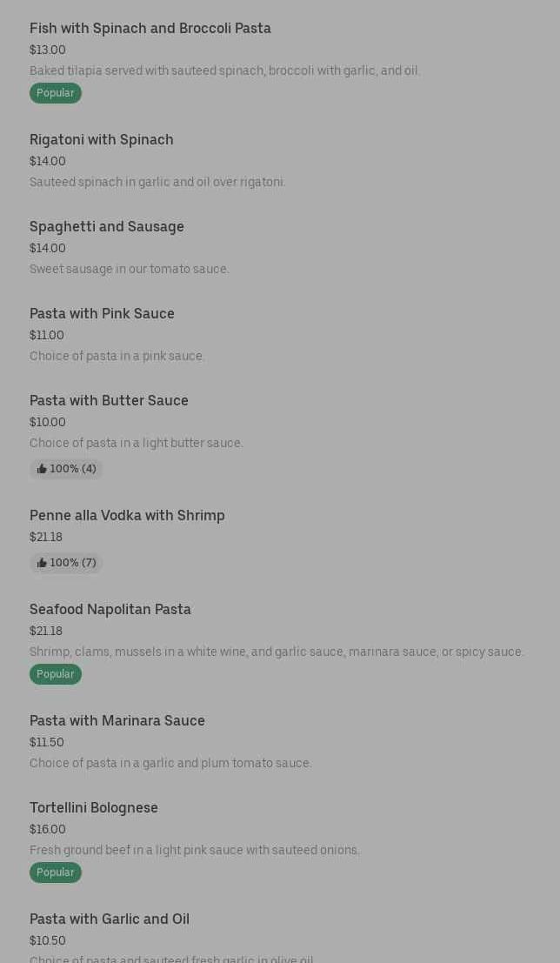Image resolution: width=560 pixels, height=963 pixels.
Task: Open Fish with Spinach and Broccoli Pasta
Action: [150, 28]
